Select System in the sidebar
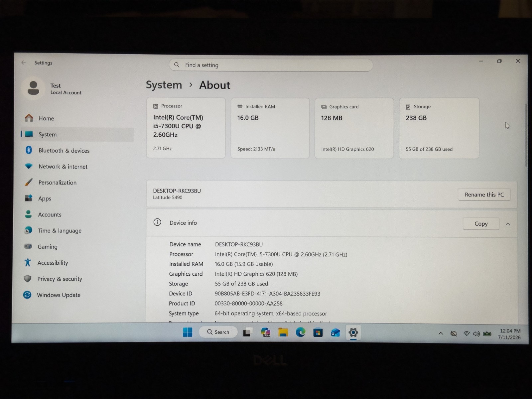Viewport: 532px width, 399px height. coord(77,134)
